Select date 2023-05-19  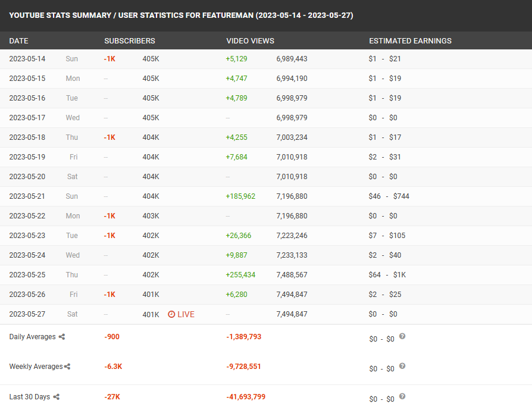tap(27, 157)
